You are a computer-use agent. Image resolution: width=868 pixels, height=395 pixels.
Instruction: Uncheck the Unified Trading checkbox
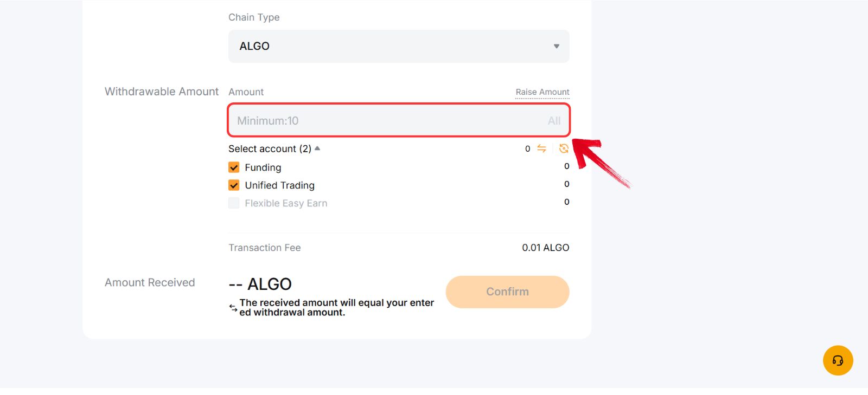pyautogui.click(x=233, y=185)
